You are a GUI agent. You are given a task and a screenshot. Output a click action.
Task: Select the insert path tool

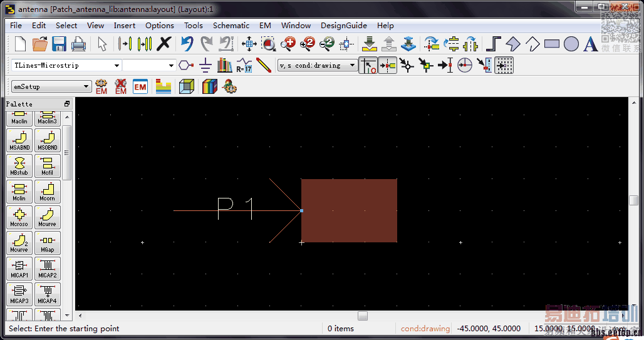pos(493,44)
